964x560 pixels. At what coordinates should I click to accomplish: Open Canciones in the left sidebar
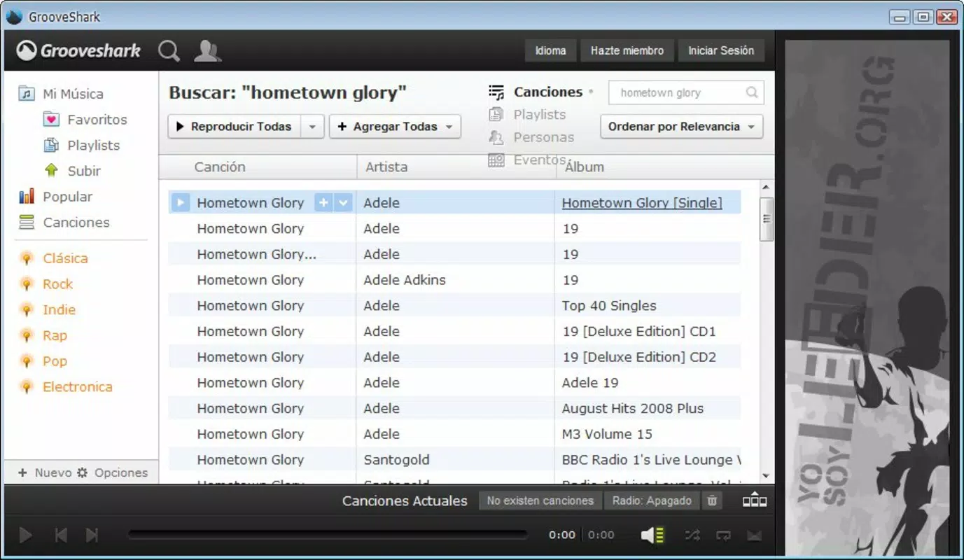[x=64, y=223]
